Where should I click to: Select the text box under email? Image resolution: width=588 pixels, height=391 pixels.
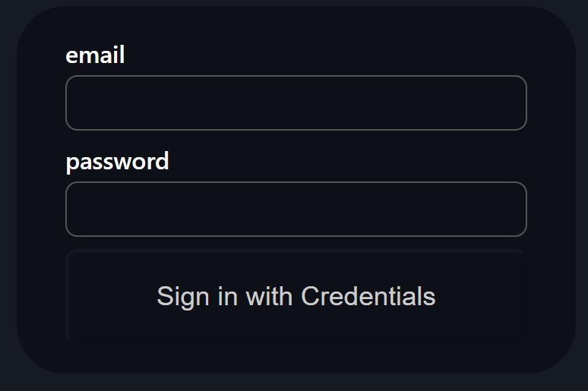[x=296, y=102]
